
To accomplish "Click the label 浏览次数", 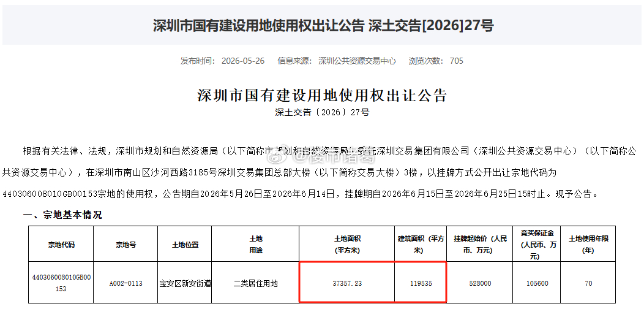I will [427, 61].
